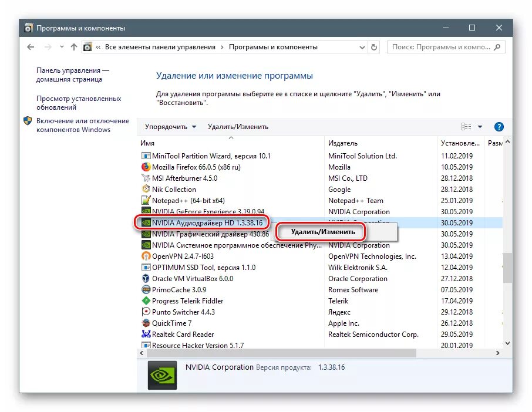
Task: Click the MSI Afterburner plane icon
Action: pos(146,178)
